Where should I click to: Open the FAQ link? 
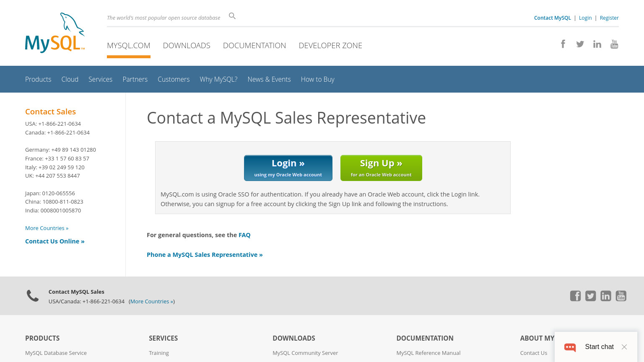(244, 235)
